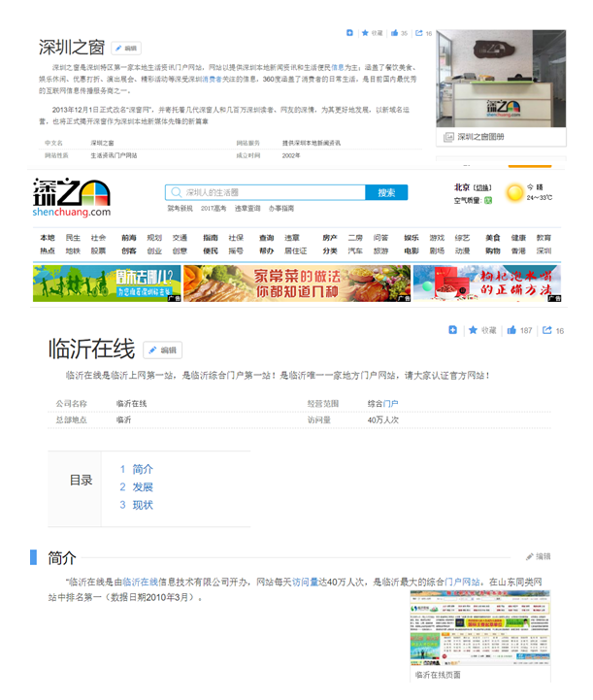Jump to 现状 in the 目录

click(x=143, y=505)
